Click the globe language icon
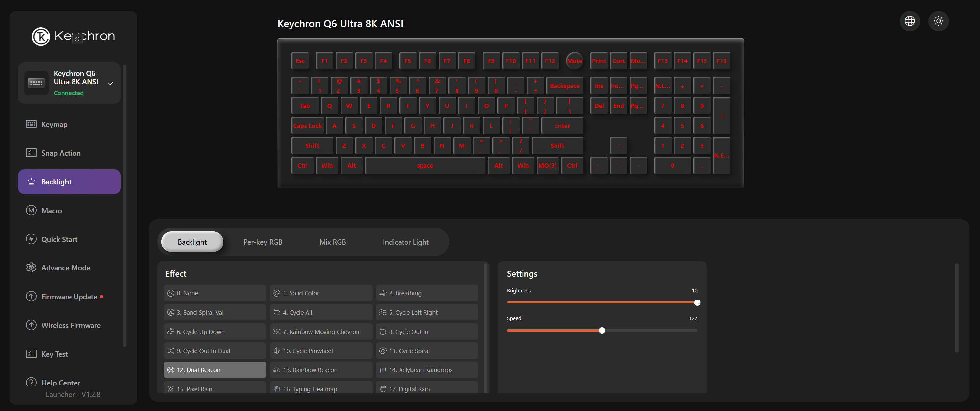980x411 pixels. (x=910, y=21)
